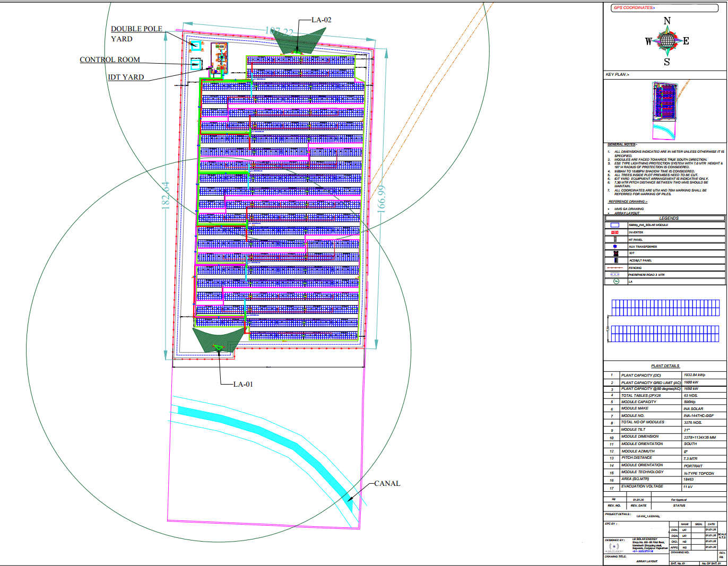This screenshot has width=728, height=566.
Task: Click the HT panel legend icon
Action: [x=615, y=239]
